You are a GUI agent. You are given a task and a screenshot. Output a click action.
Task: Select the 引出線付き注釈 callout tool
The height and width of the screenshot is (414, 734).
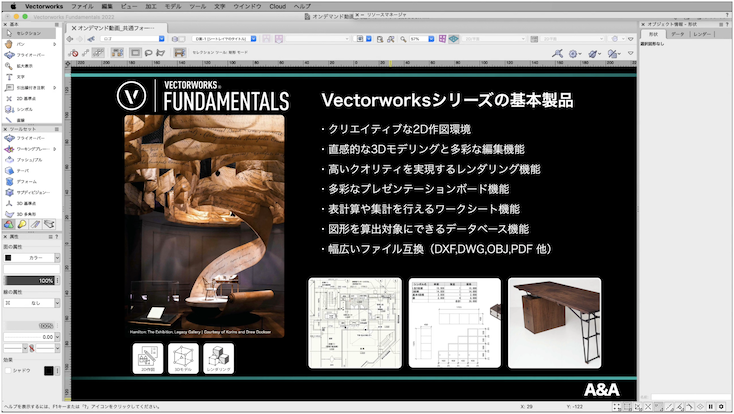pos(29,88)
